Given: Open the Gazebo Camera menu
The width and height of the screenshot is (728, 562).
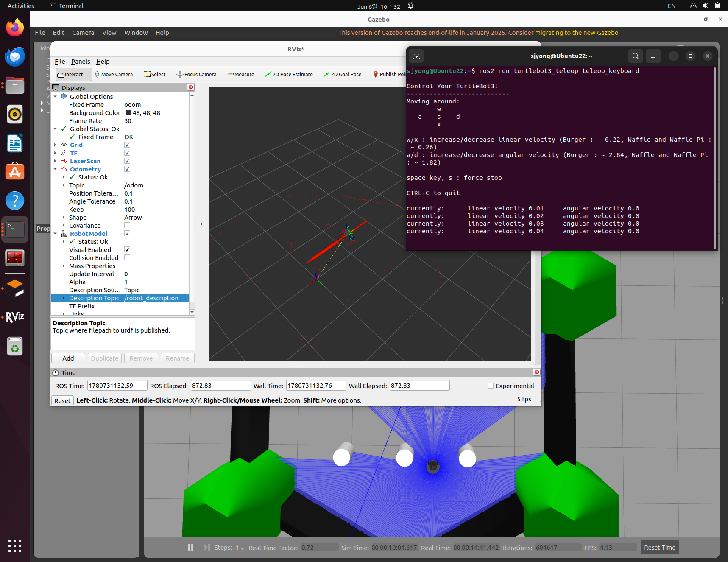Looking at the screenshot, I should [83, 33].
